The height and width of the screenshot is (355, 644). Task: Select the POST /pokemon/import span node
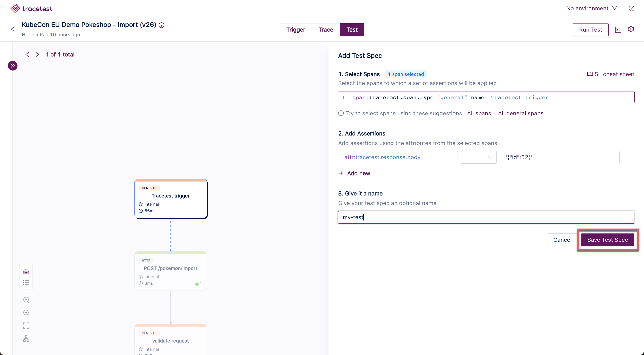[x=171, y=271]
